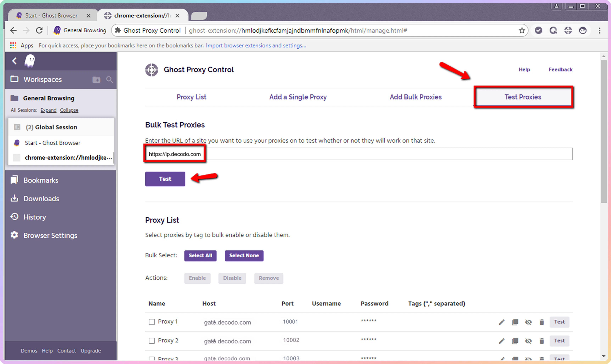Check the Proxy 1 checkbox
Image resolution: width=611 pixels, height=364 pixels.
[152, 322]
